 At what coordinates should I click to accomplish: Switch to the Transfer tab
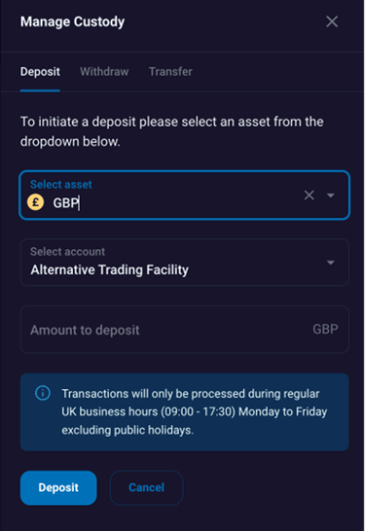171,71
